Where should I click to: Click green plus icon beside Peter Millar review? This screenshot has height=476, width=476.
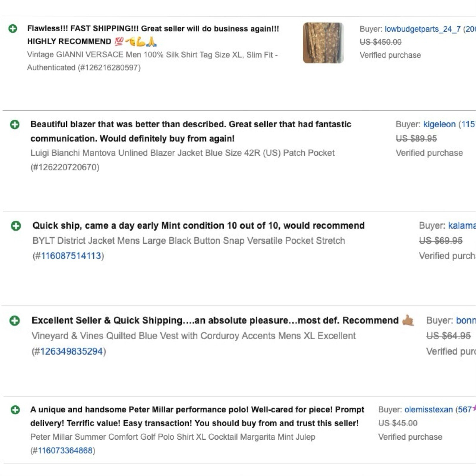point(15,410)
